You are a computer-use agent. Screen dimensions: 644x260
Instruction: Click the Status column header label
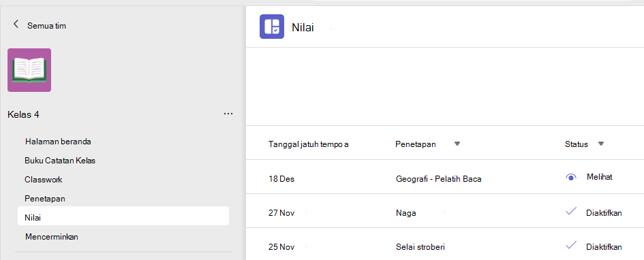point(577,144)
